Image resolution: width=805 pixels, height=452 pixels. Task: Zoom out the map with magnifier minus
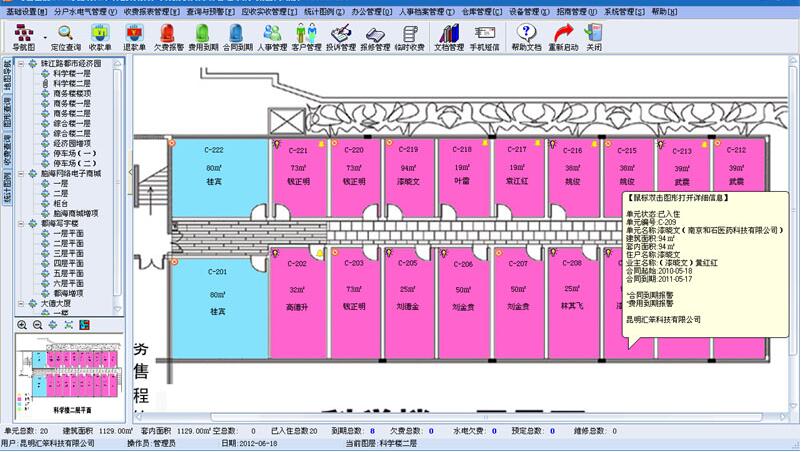pyautogui.click(x=37, y=325)
